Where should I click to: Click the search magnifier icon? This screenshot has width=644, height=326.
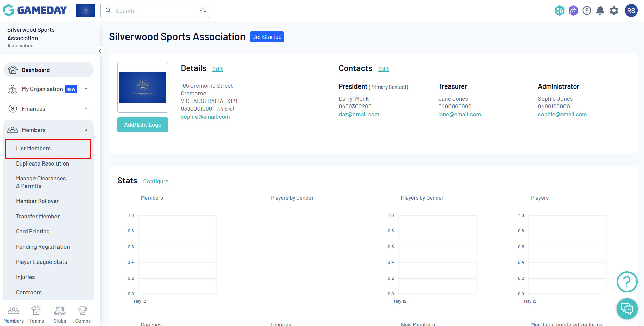click(x=108, y=10)
